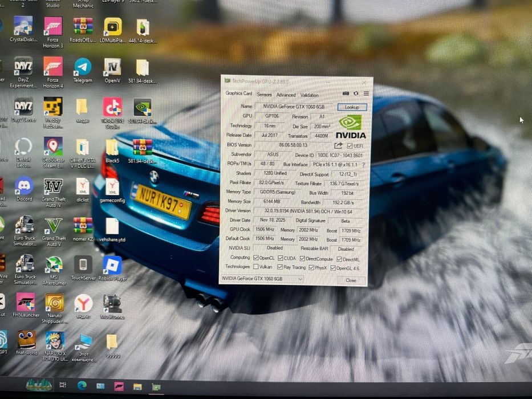
Task: Select the Discord desktop icon
Action: [24, 189]
